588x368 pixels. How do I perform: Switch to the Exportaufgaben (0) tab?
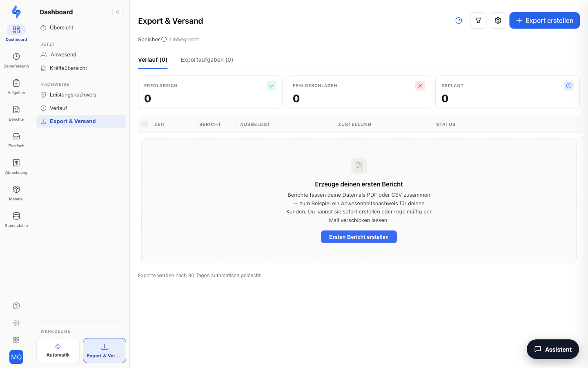(x=207, y=60)
